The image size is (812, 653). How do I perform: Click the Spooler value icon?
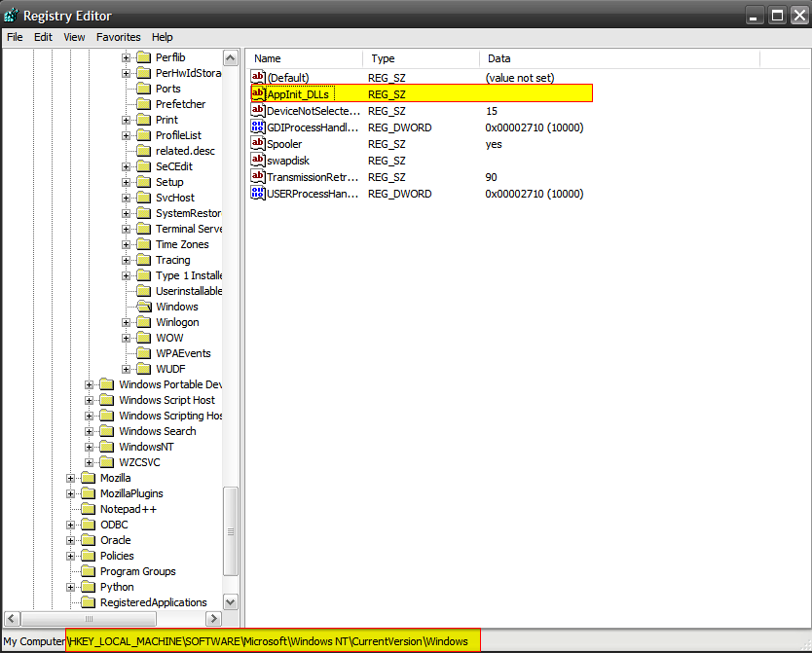(258, 144)
